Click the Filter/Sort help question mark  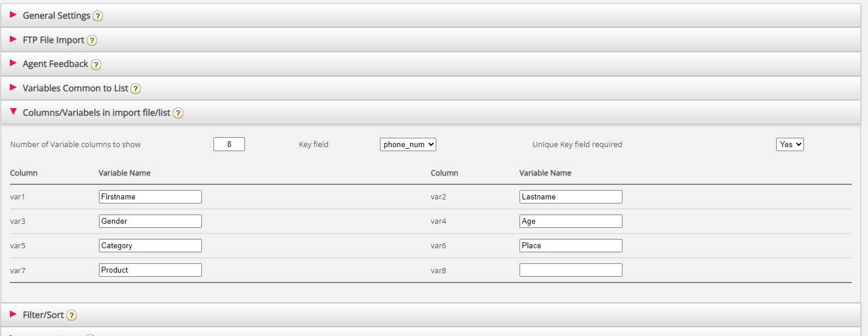(x=72, y=315)
